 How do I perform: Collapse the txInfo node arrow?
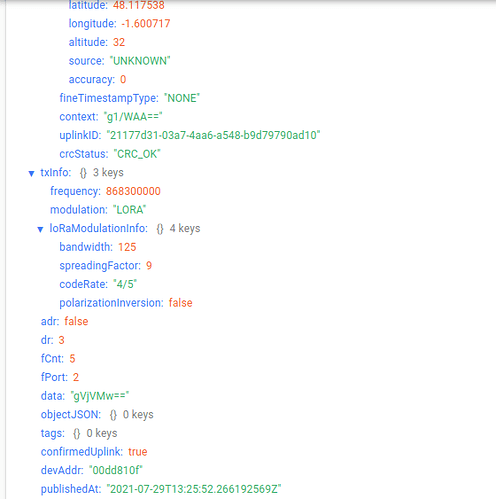coord(31,173)
